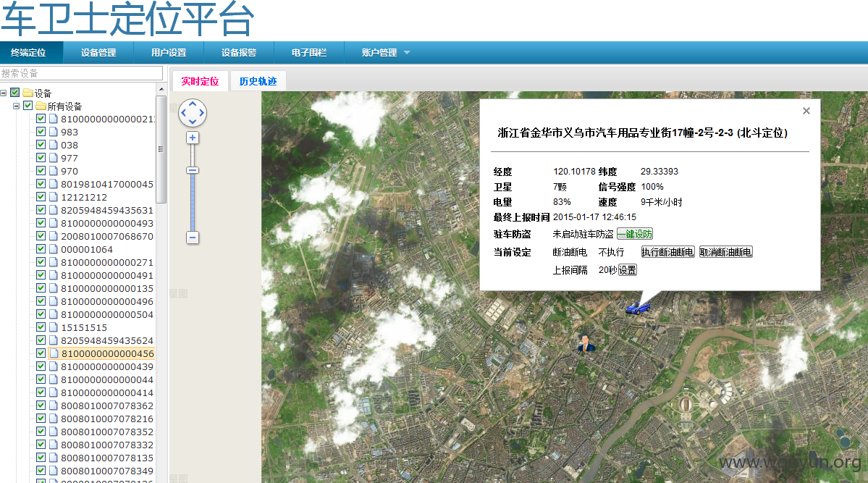Click the file icon of device 8100000000000456
This screenshot has width=868, height=483.
(x=54, y=353)
